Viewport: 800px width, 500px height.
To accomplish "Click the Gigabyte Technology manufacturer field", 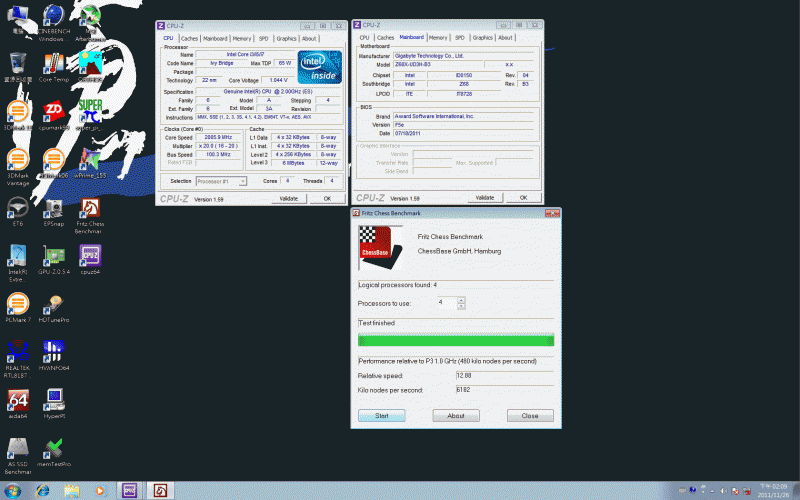I will [x=464, y=56].
